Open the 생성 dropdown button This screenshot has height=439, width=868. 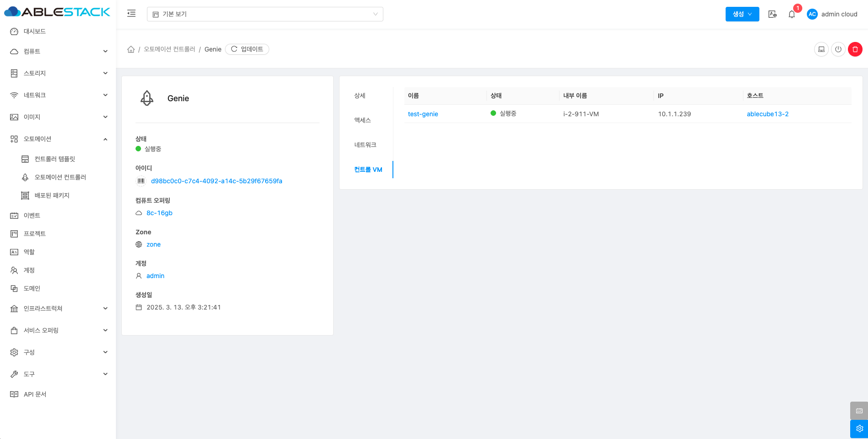pos(742,14)
